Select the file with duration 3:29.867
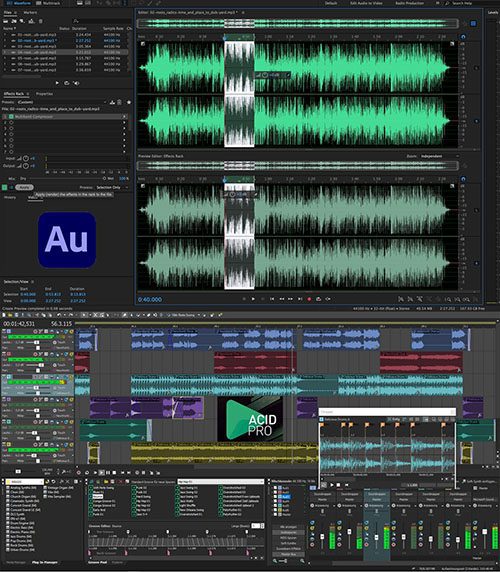Screen dimensions: 500x572 tap(66, 64)
